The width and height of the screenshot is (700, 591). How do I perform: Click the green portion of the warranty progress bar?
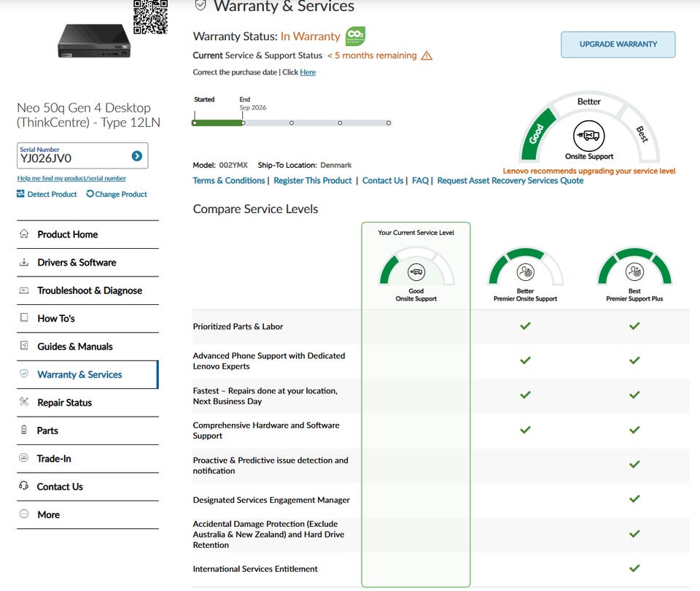[x=219, y=123]
